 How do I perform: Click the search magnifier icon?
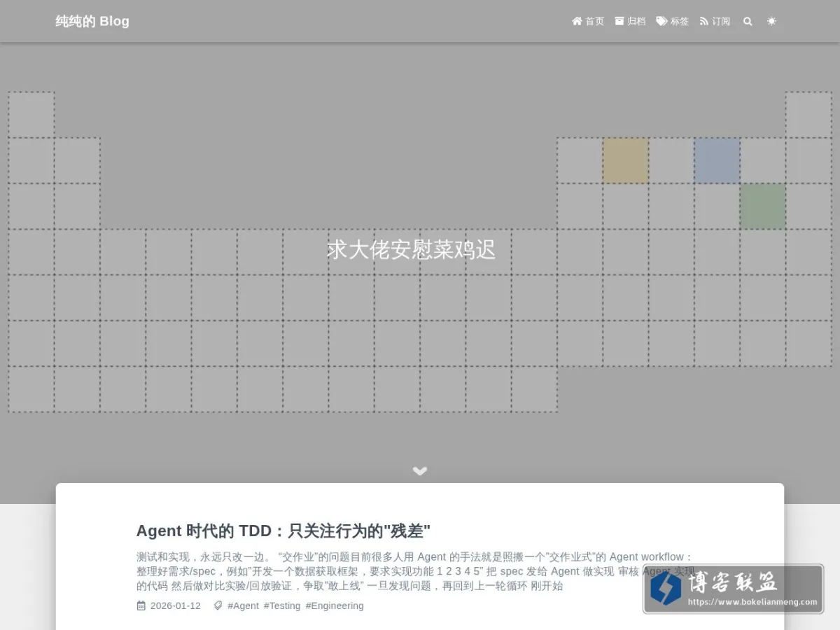click(x=748, y=21)
